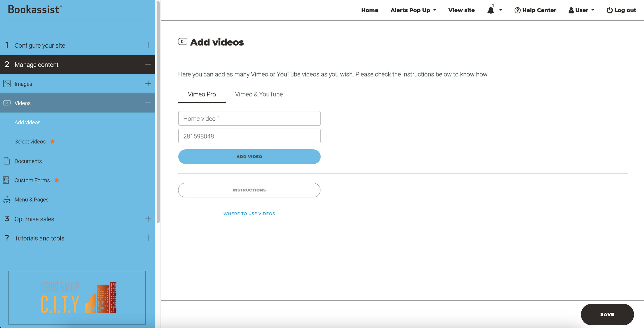The height and width of the screenshot is (328, 644).
Task: Open the WHERE TO USE VIDEOS link
Action: [x=249, y=214]
